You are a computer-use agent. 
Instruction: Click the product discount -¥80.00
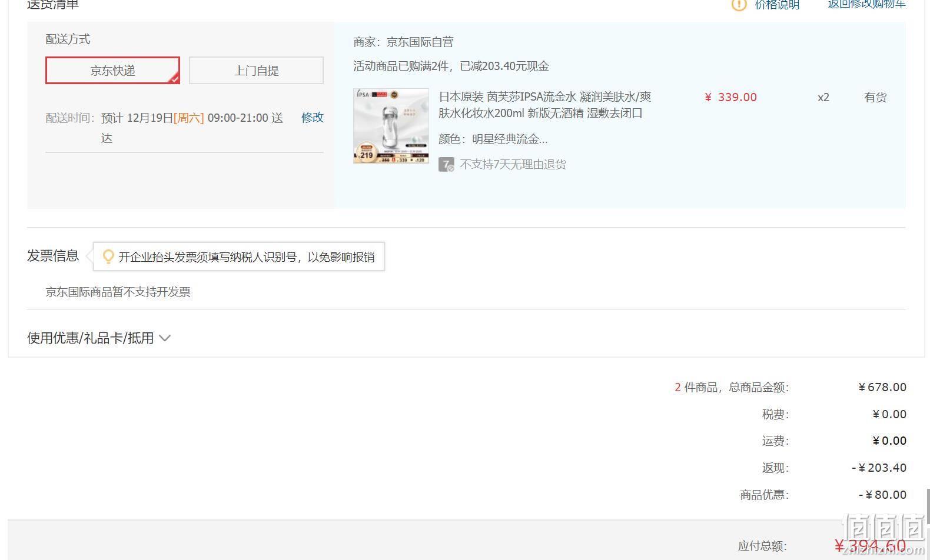(882, 495)
